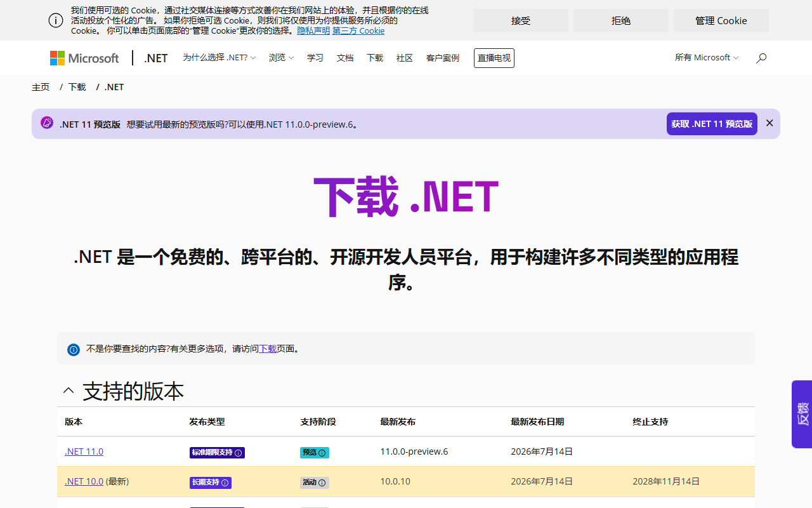Click 下载 .NET page heading
812x508 pixels.
(x=406, y=197)
